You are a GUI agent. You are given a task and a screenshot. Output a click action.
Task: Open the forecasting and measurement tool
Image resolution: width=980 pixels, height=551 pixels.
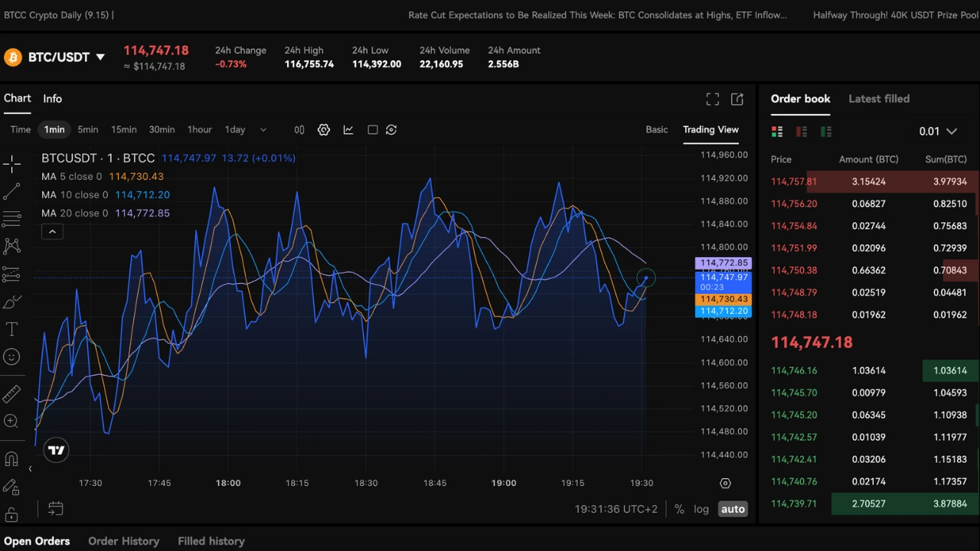(11, 274)
